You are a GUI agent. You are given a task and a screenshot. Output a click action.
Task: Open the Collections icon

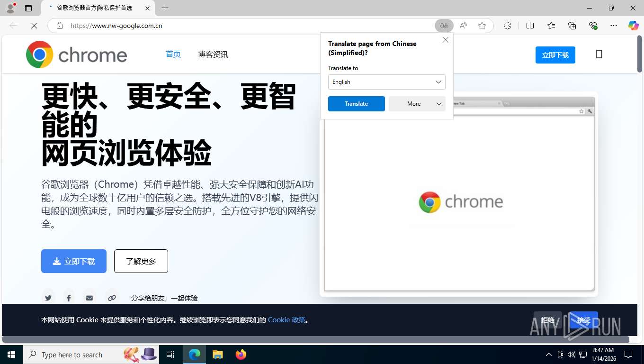click(x=572, y=26)
